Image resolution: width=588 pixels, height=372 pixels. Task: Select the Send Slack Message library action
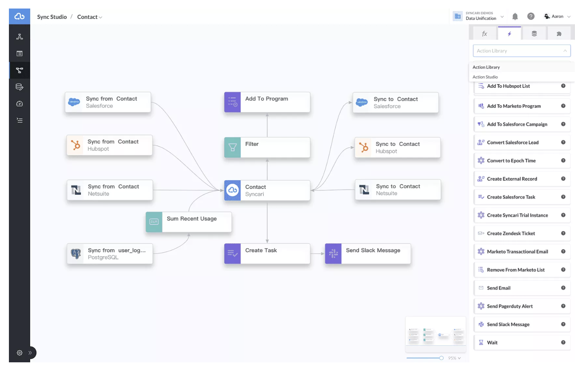click(x=508, y=324)
